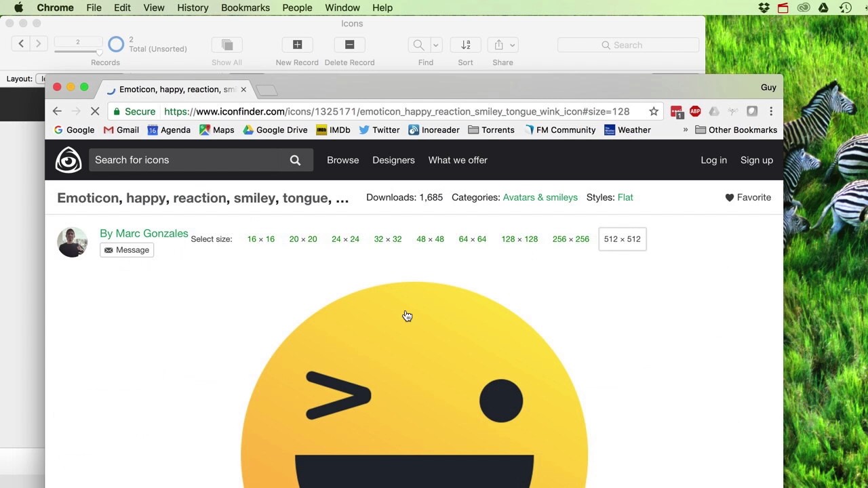Click the Find magnifier icon
This screenshot has width=868, height=488.
tap(418, 45)
